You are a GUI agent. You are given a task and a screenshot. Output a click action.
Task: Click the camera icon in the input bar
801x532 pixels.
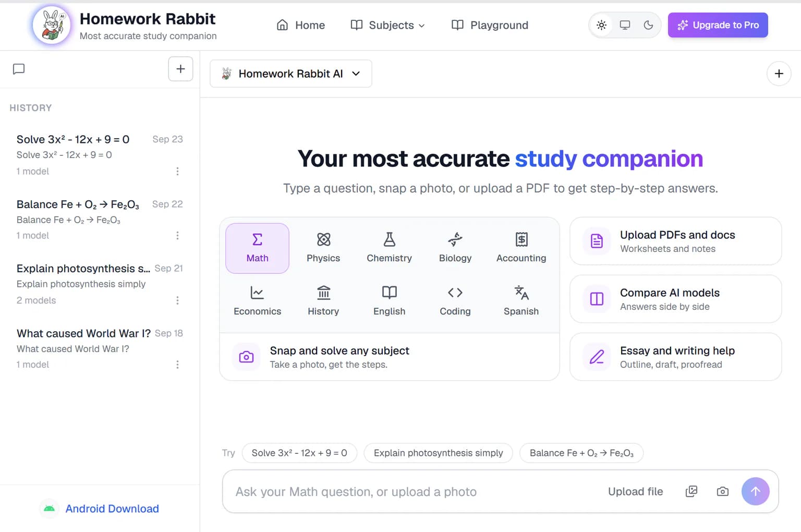722,491
